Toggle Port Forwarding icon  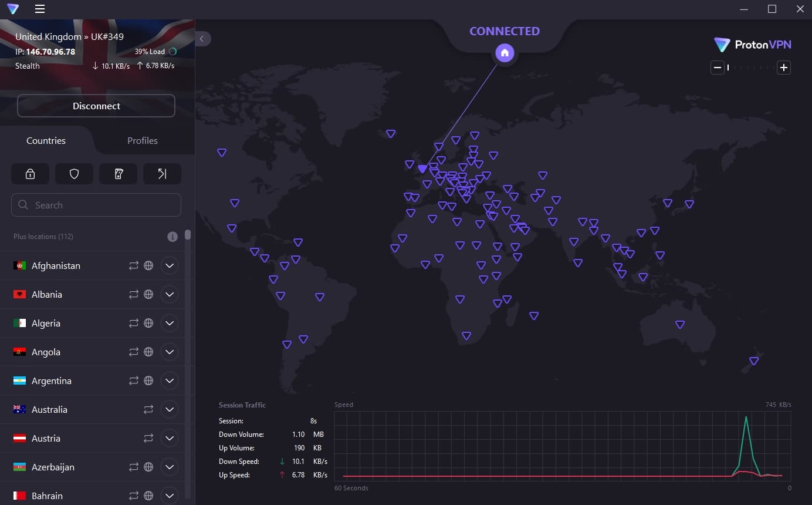pos(163,174)
